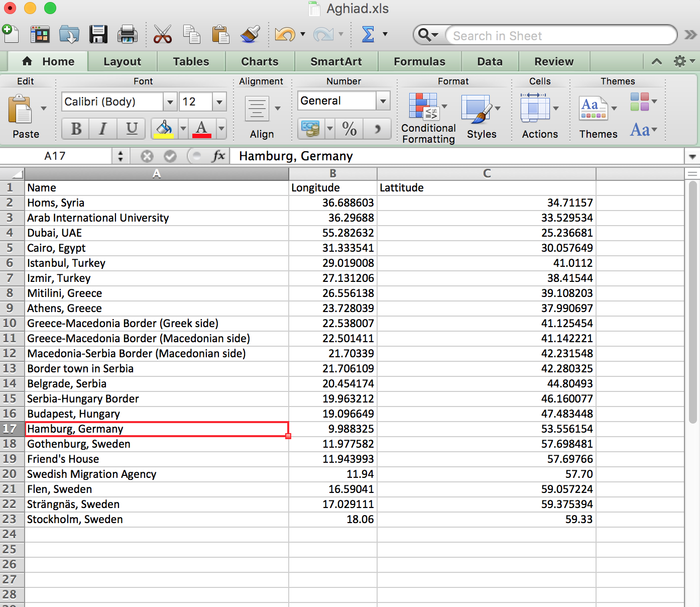This screenshot has height=607, width=700.
Task: Click the Redo arrow icon
Action: click(x=323, y=34)
